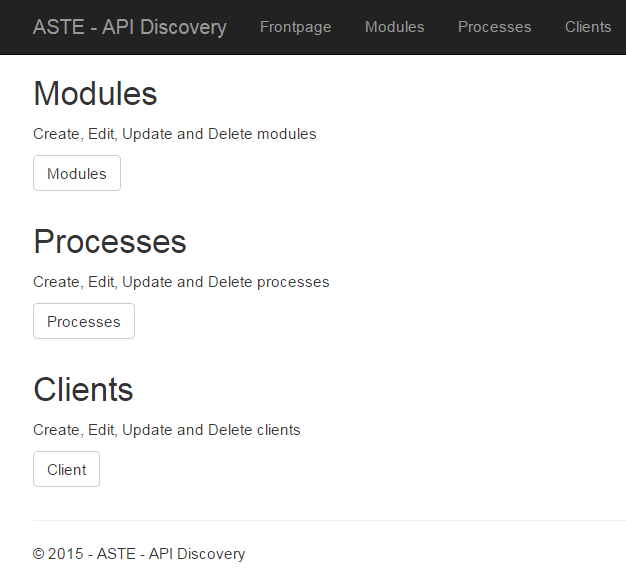The width and height of the screenshot is (626, 579).
Task: Open Modules from the top navigation bar
Action: (394, 27)
